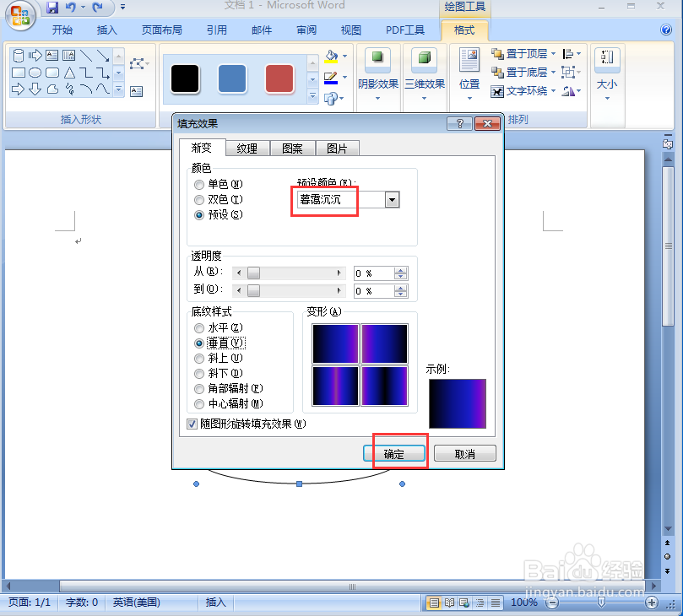Choose the hollow right arrow shape
Image resolution: width=683 pixels, height=616 pixels.
[x=19, y=89]
